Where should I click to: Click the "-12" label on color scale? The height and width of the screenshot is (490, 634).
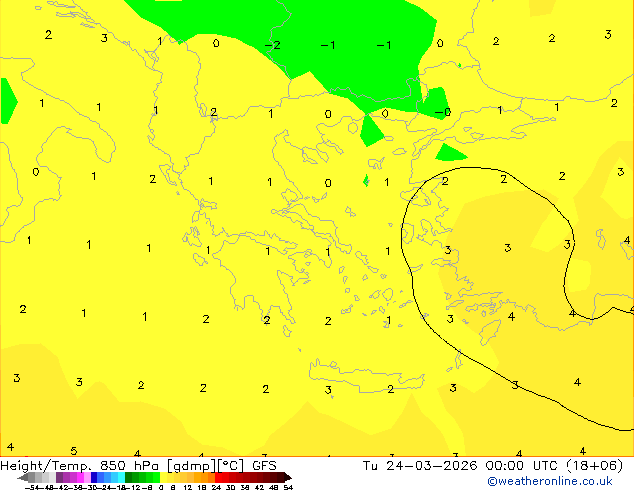pyautogui.click(x=135, y=488)
